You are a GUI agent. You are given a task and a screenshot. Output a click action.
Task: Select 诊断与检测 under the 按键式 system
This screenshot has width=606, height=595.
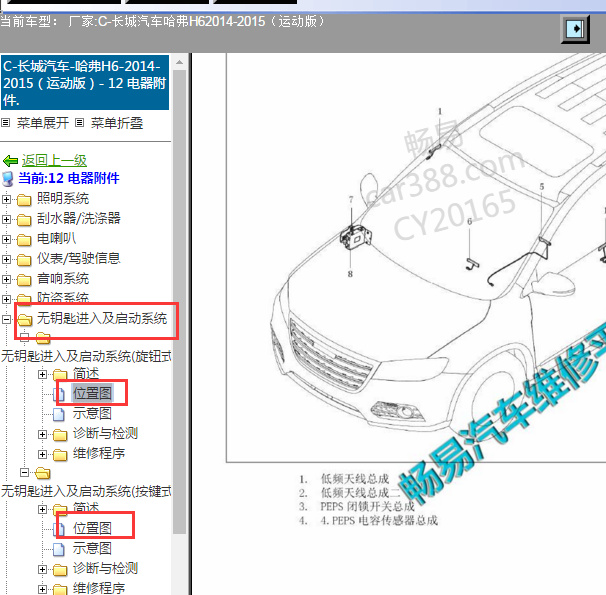click(x=106, y=569)
